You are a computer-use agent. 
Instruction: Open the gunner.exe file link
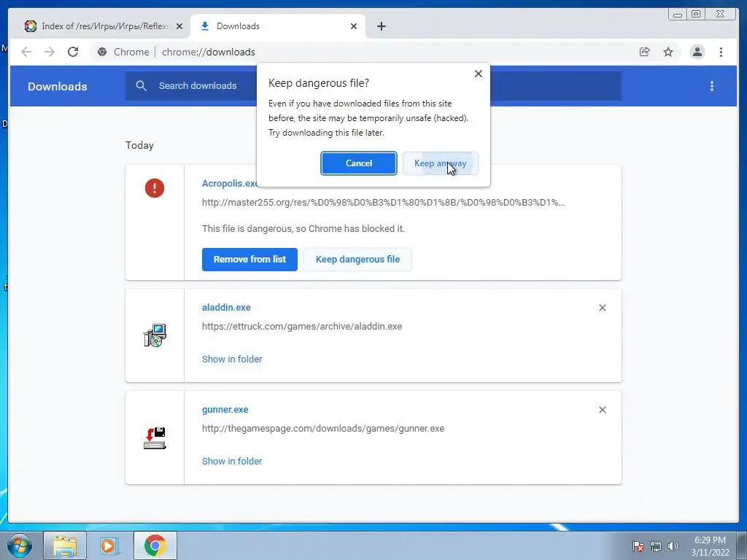coord(225,410)
